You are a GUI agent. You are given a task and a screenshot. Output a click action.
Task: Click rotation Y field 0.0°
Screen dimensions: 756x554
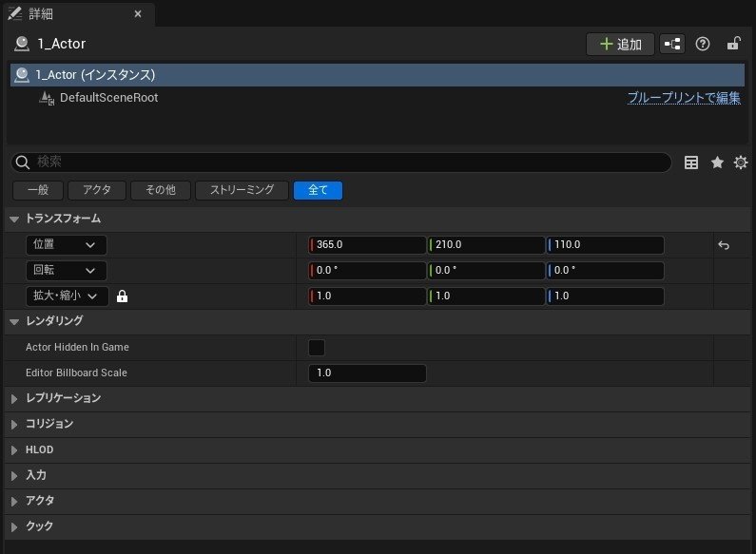486,270
